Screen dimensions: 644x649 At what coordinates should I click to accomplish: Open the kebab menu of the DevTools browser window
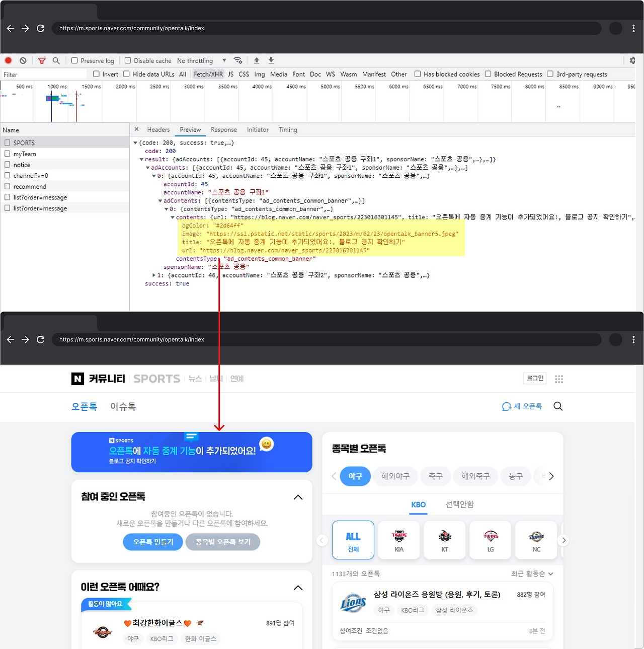coord(633,28)
